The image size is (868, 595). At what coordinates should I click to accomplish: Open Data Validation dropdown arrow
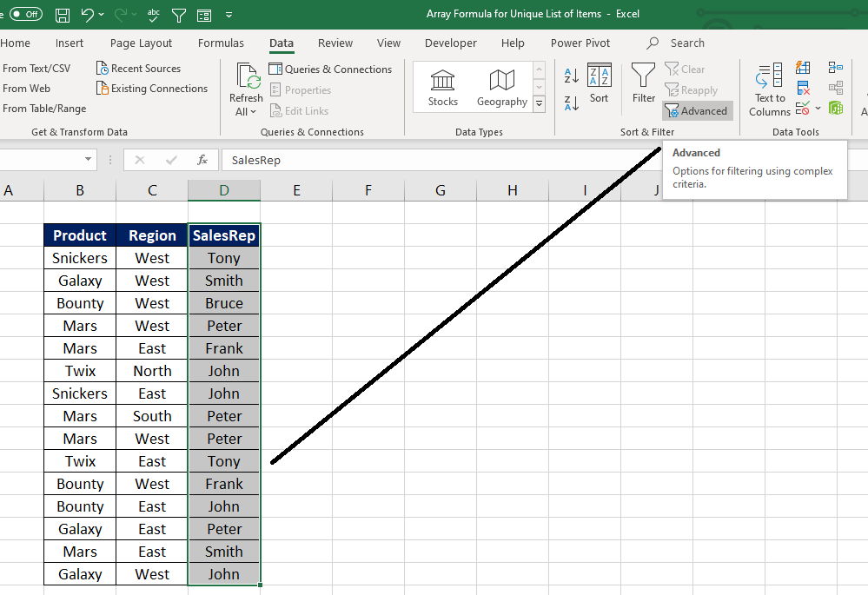[x=818, y=109]
